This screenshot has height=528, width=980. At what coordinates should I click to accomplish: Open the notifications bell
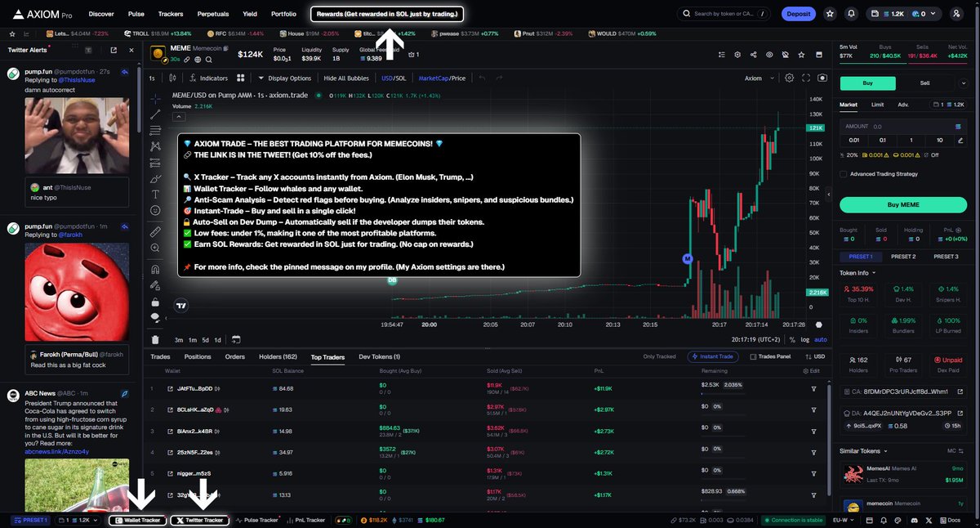click(x=852, y=14)
